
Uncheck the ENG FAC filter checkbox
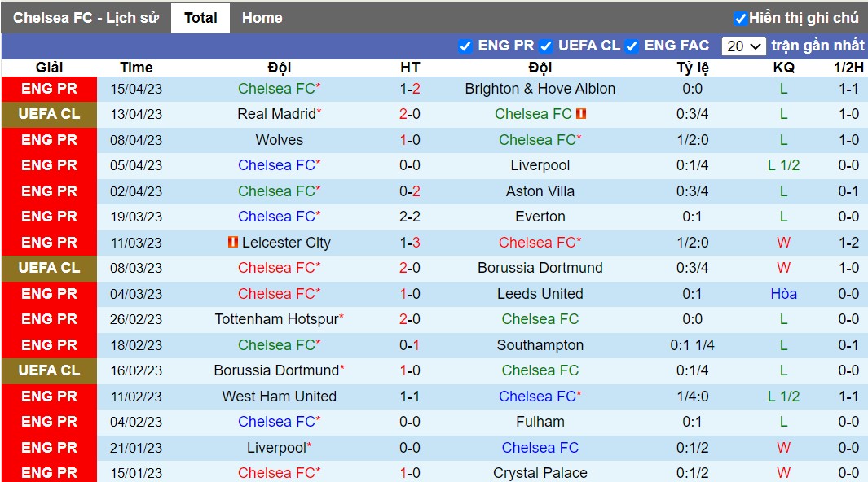point(632,46)
